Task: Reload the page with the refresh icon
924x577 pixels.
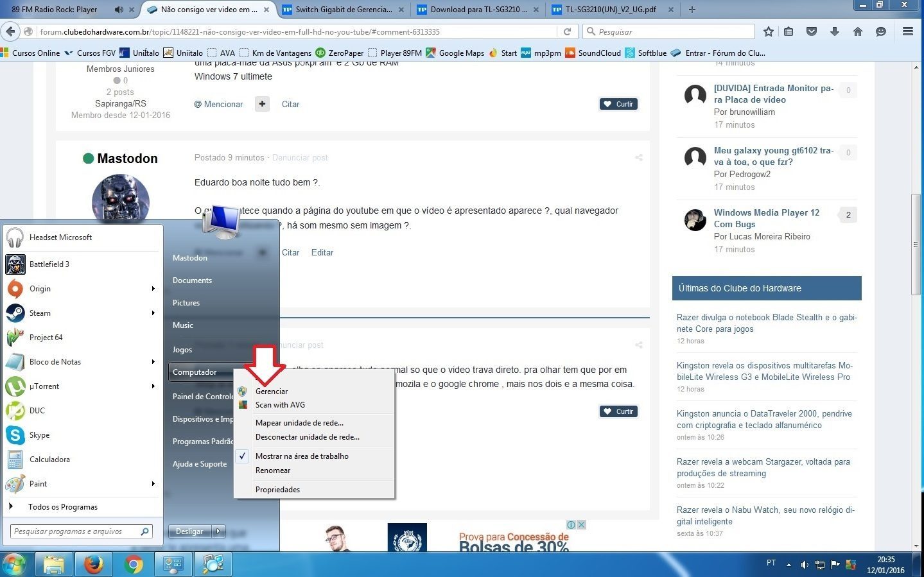Action: [x=567, y=31]
